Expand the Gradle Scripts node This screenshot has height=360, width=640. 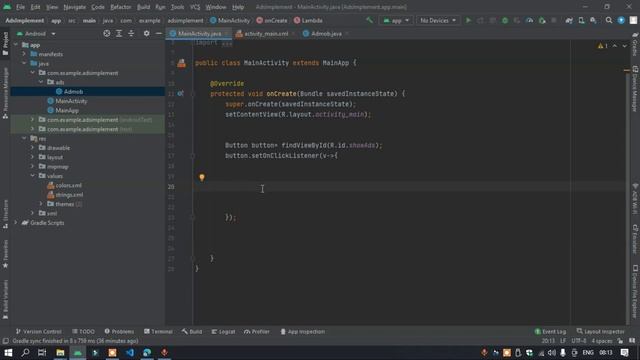tap(16, 222)
